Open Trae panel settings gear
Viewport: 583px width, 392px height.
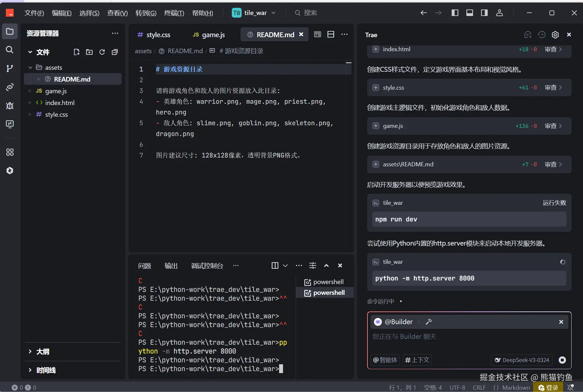pos(555,35)
